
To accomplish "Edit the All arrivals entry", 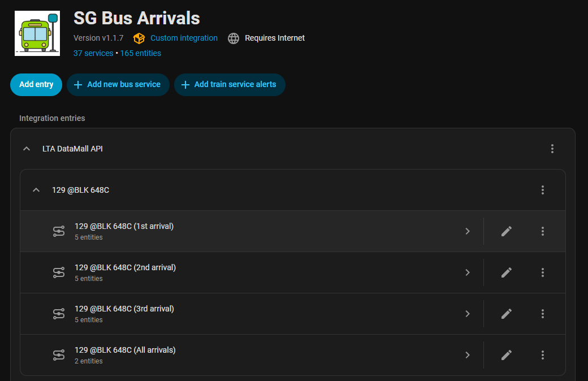I will pos(507,355).
